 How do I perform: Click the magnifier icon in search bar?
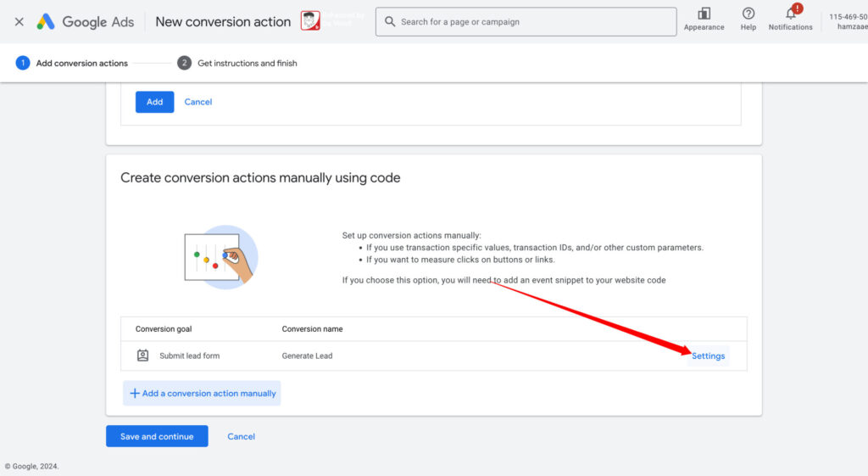pos(390,22)
